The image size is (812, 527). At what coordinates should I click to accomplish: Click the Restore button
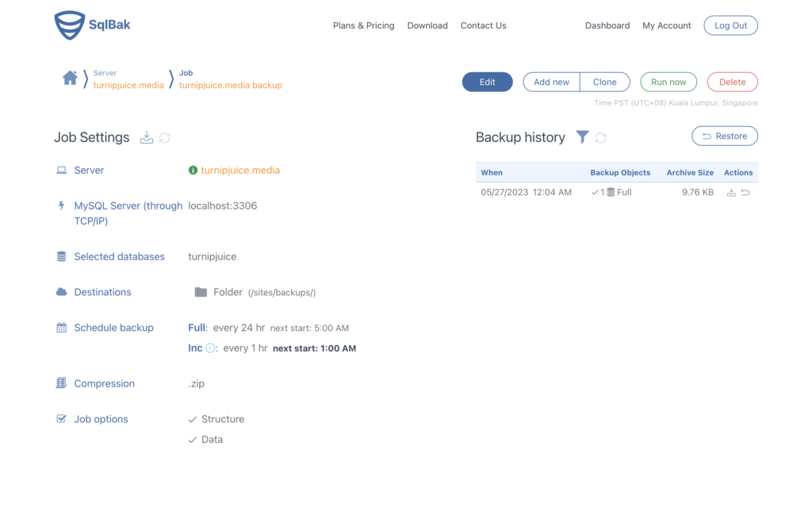point(724,136)
